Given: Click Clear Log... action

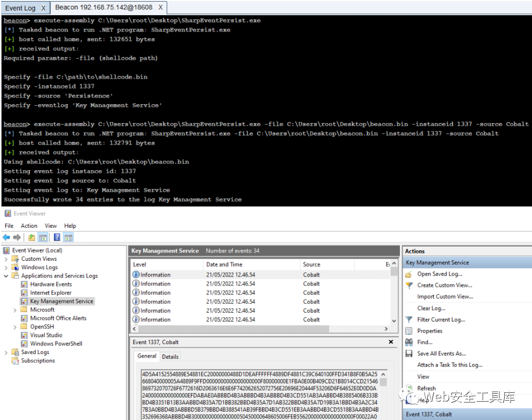Looking at the screenshot, I should click(431, 308).
